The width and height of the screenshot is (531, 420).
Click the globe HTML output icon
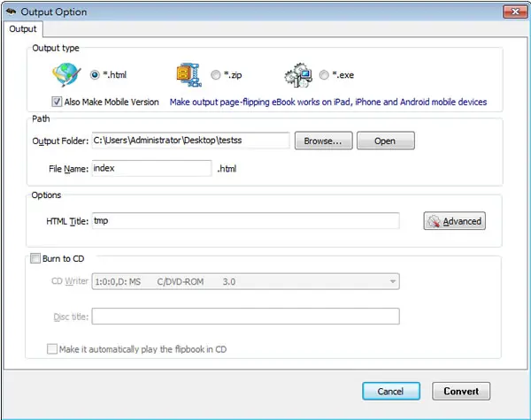[66, 74]
